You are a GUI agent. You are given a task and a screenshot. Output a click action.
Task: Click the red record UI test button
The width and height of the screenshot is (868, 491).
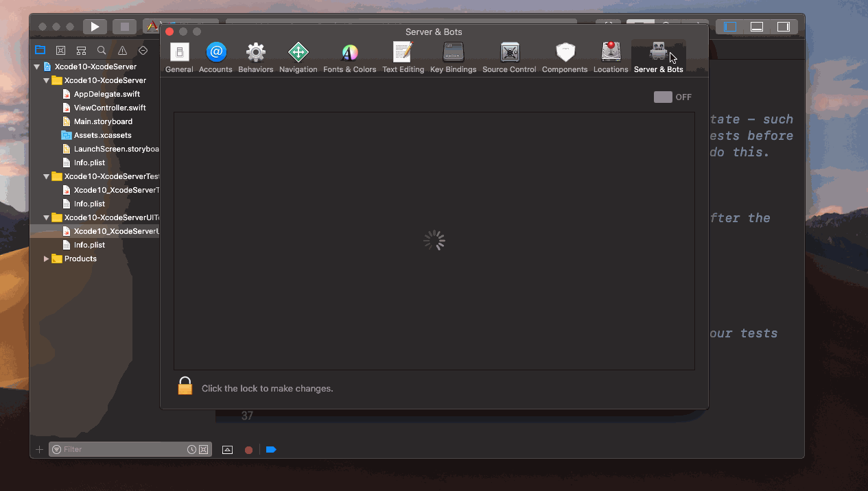248,450
